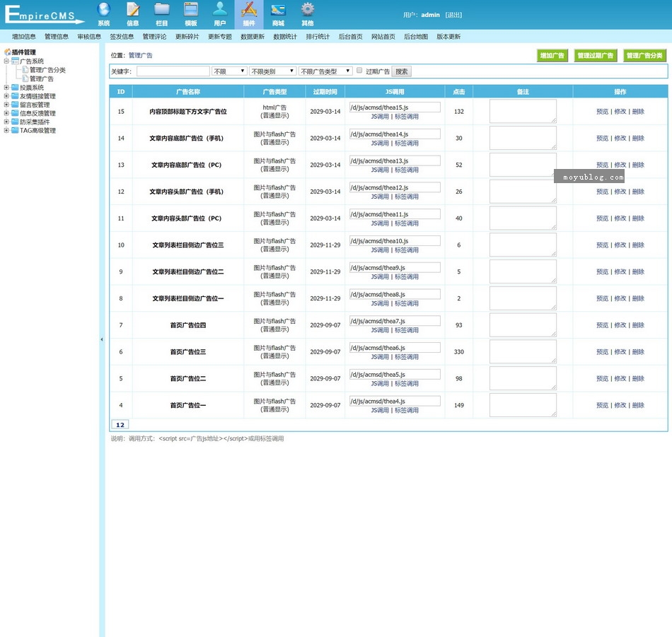This screenshot has height=637, width=672.
Task: Open the 不限 dropdown next to keyword field
Action: [x=229, y=71]
